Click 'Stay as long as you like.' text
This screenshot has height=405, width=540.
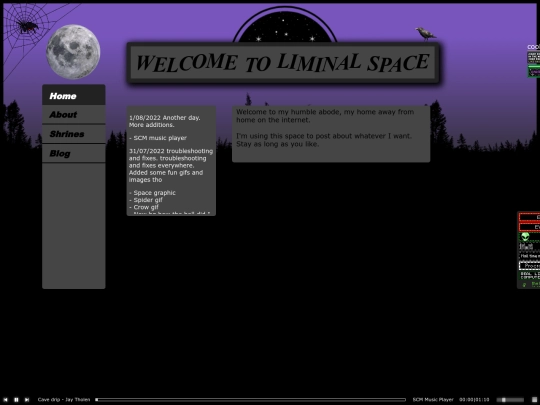click(x=278, y=144)
